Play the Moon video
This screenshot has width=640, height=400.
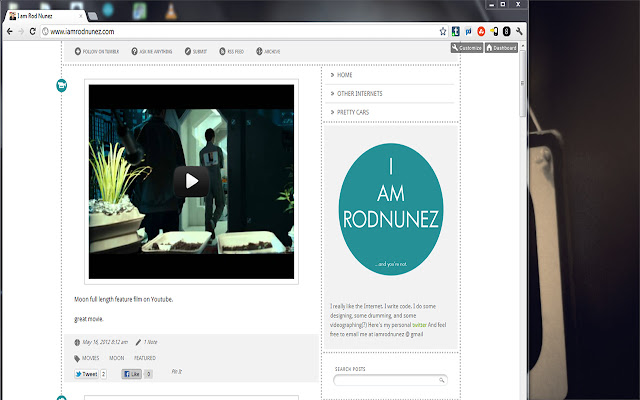coord(191,181)
